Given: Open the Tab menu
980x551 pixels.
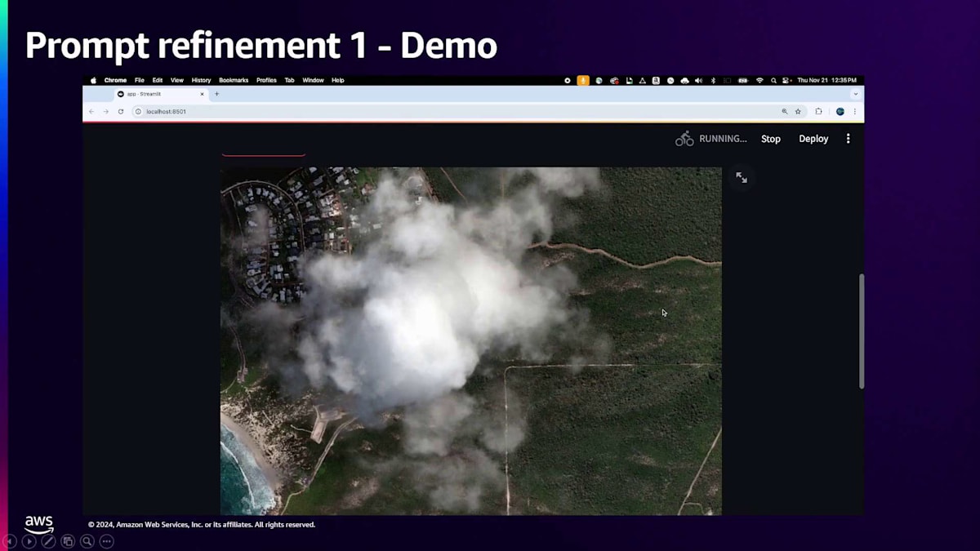Looking at the screenshot, I should click(x=289, y=80).
